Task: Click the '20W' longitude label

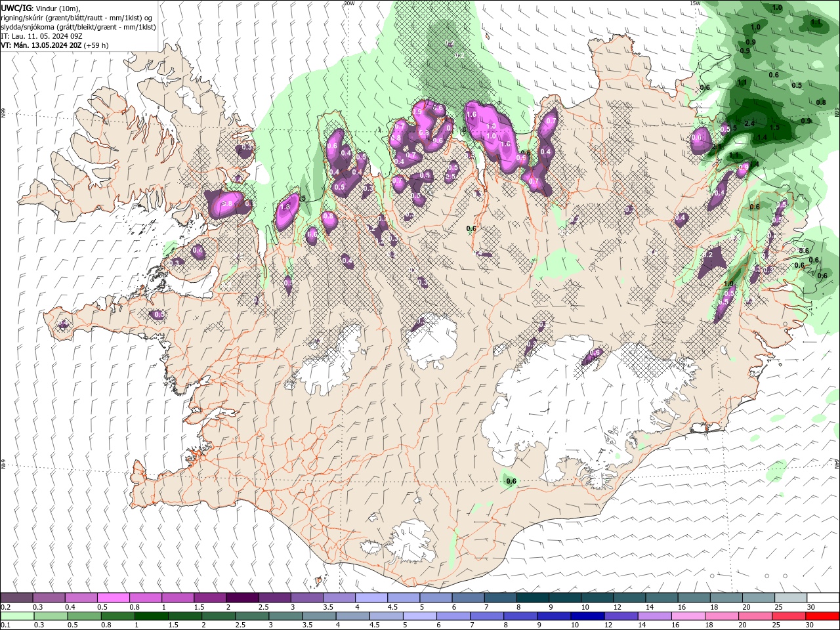Action: click(x=349, y=3)
